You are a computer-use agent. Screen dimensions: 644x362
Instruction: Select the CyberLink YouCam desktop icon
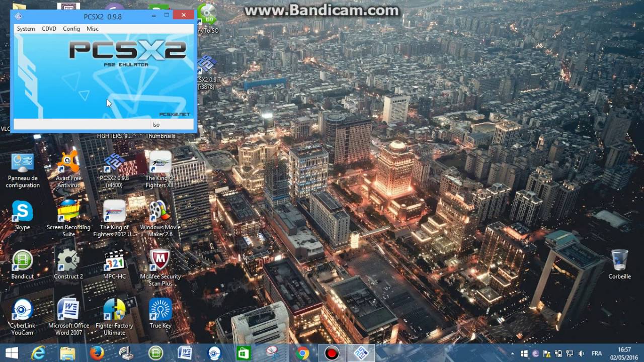coord(23,317)
